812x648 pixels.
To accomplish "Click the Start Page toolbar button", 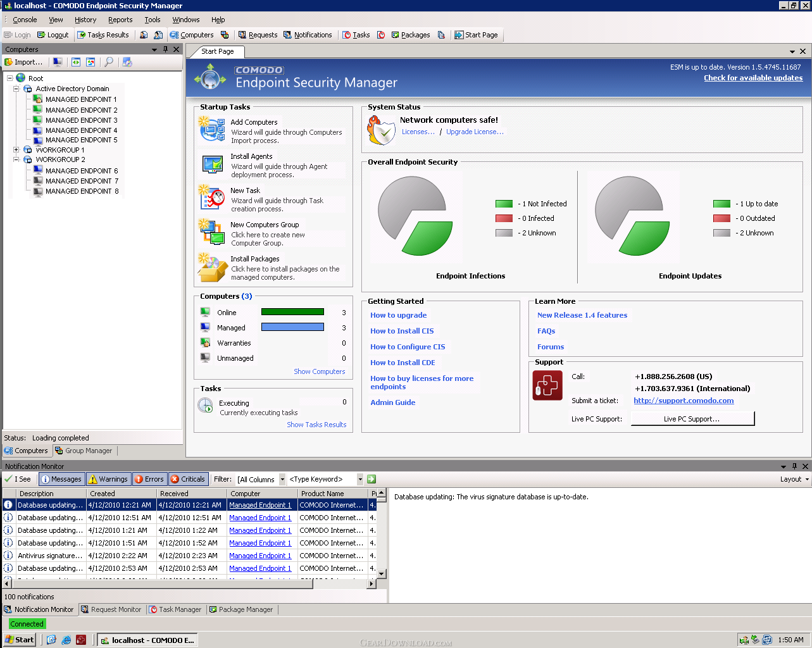I will point(476,35).
